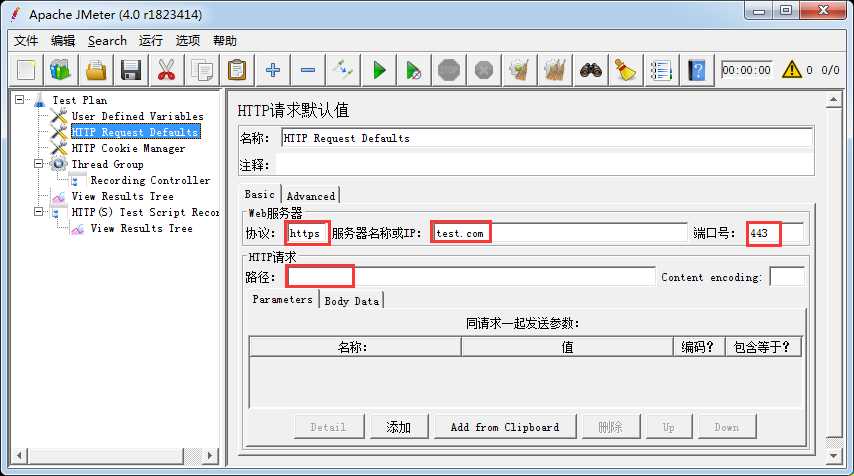Screen dimensions: 854x476
Task: Click the Clear All results icon
Action: click(555, 70)
